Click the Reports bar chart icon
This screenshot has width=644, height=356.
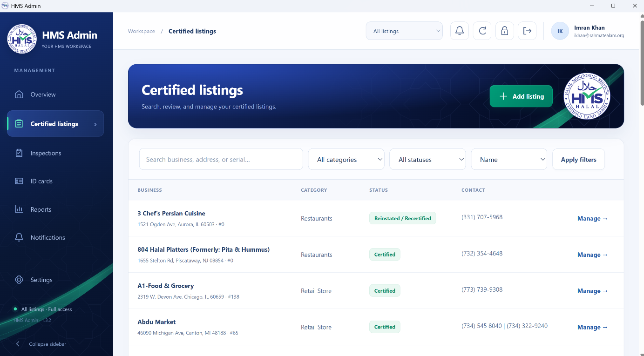pyautogui.click(x=19, y=209)
